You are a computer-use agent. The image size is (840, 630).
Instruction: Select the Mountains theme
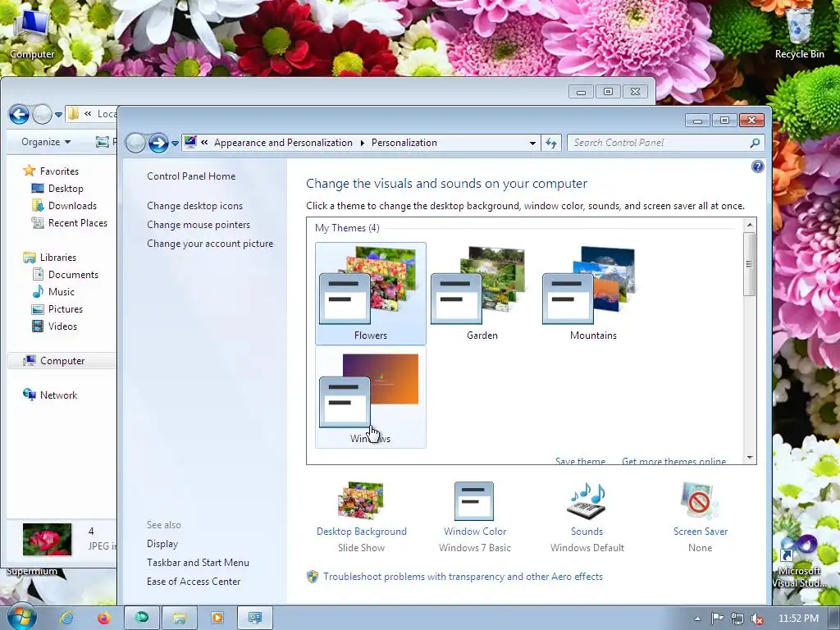[x=593, y=293]
